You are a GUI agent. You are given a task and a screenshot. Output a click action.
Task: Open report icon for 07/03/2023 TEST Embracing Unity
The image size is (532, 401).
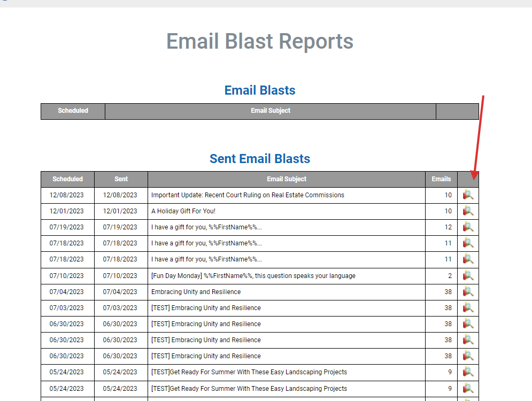tap(468, 307)
